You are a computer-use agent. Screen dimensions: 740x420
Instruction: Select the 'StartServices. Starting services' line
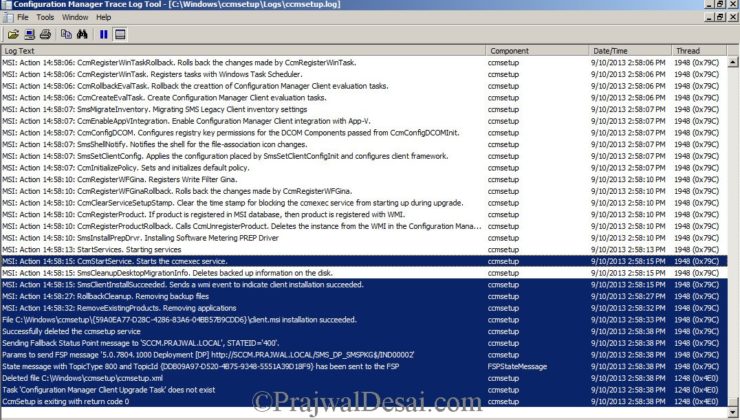363,250
